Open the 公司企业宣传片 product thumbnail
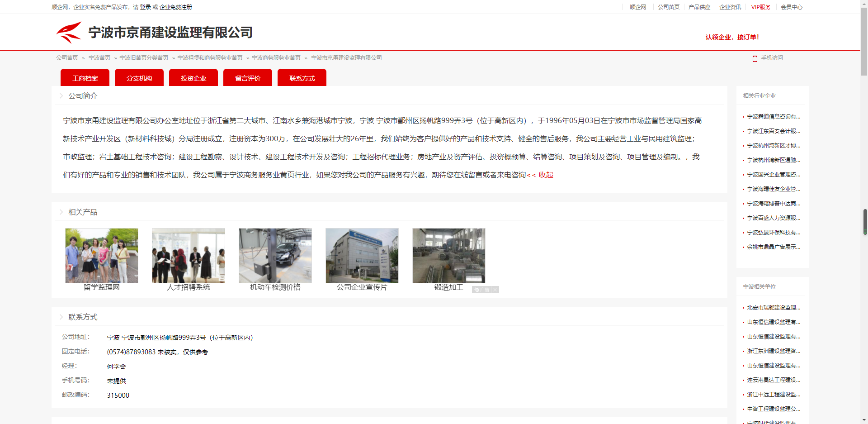This screenshot has width=868, height=424. 362,256
